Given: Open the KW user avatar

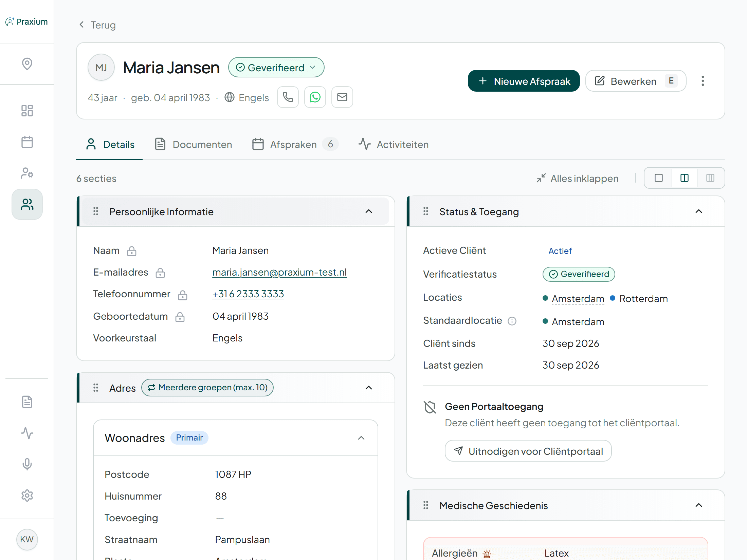Looking at the screenshot, I should pyautogui.click(x=27, y=539).
